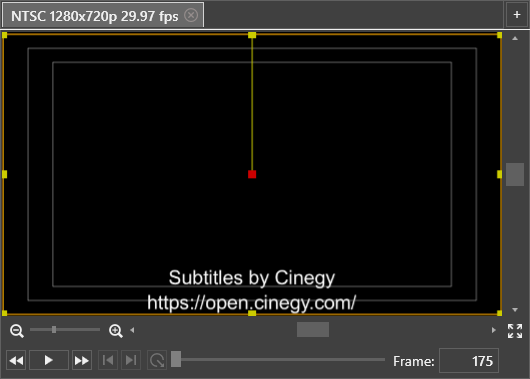Click the zoom in magnifier icon
The width and height of the screenshot is (530, 379).
click(x=116, y=330)
